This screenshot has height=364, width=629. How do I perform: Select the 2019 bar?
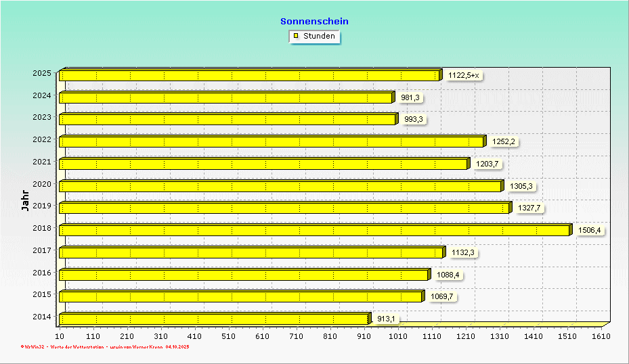click(284, 208)
